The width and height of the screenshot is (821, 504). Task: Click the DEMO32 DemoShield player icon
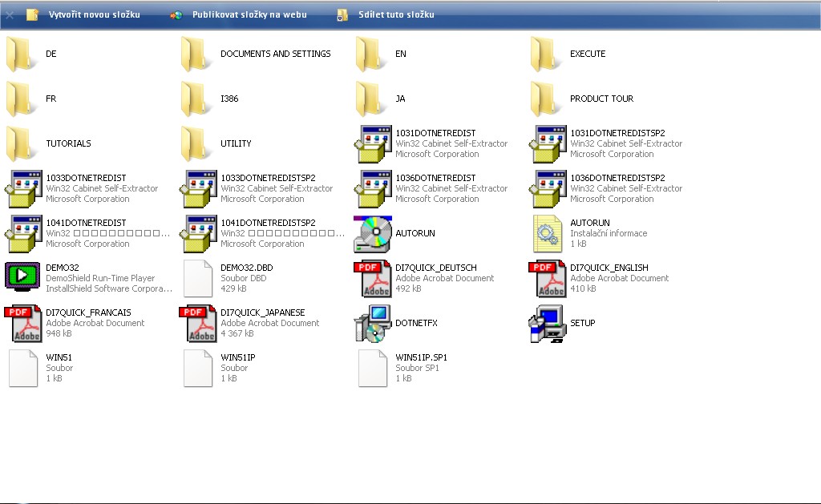[22, 277]
